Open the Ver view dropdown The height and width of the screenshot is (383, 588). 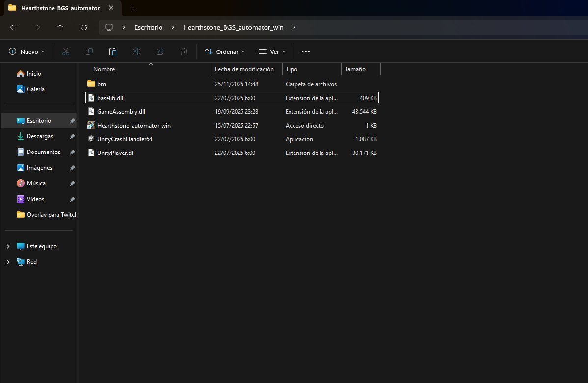click(x=272, y=51)
